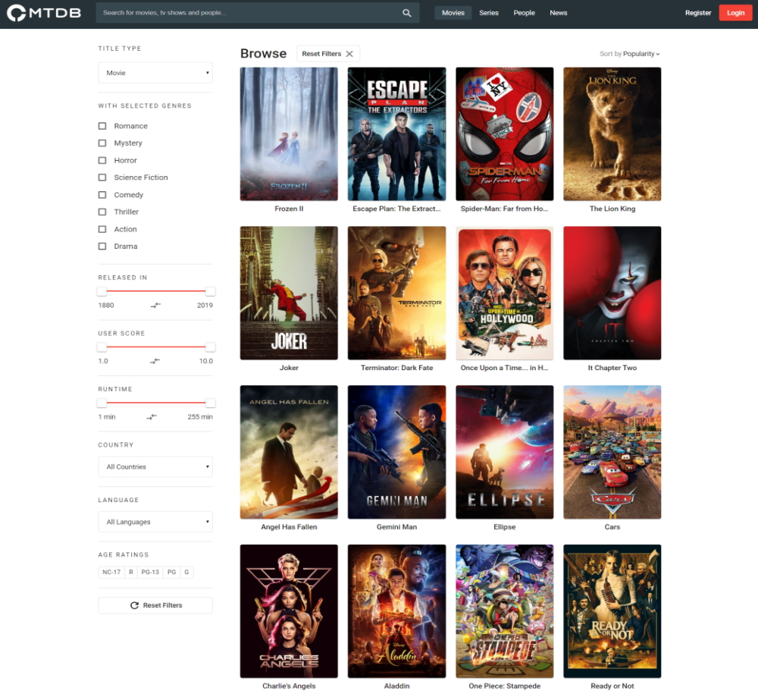
Task: Open the Spider-Man: Far from Home poster
Action: [505, 134]
